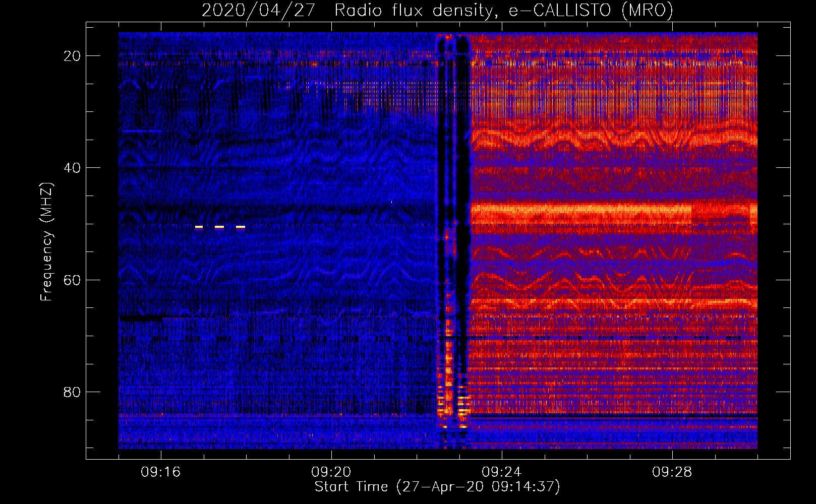Click the 40 MHz frequency tick label
Viewport: 816px width, 504px height.
72,168
